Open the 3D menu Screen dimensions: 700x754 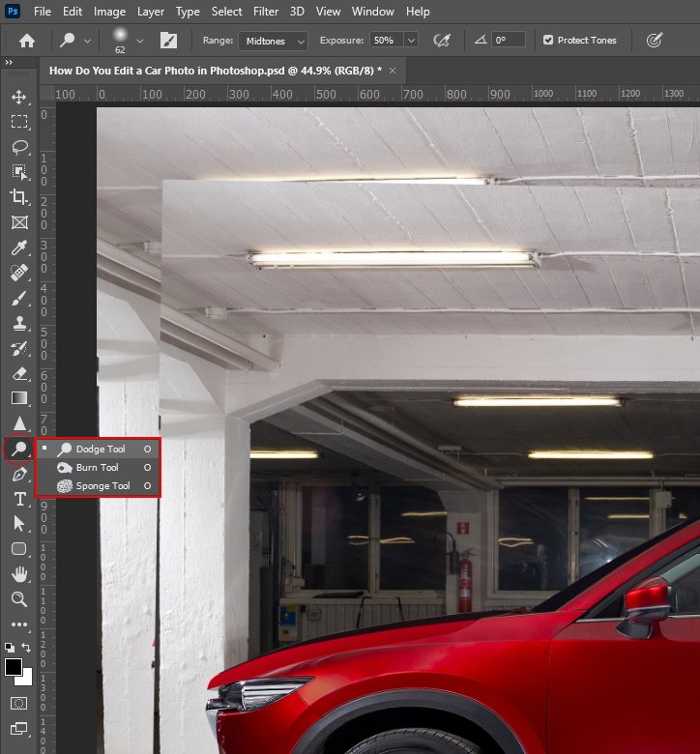[297, 11]
